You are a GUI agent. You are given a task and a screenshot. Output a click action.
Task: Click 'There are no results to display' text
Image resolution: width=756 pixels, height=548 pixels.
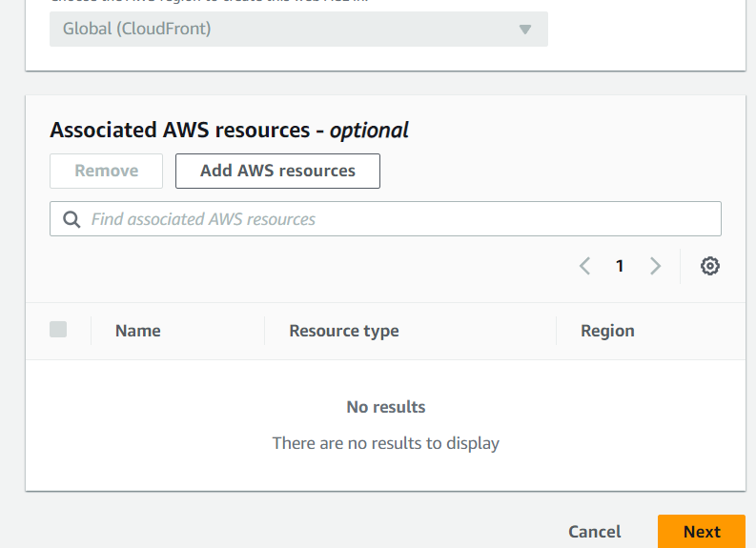pyautogui.click(x=386, y=443)
